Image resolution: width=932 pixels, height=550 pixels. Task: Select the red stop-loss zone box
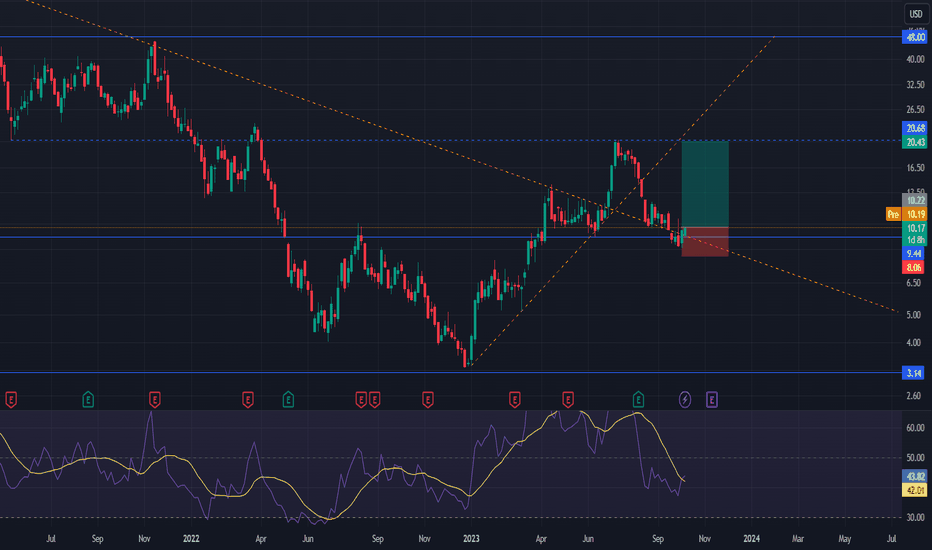pyautogui.click(x=705, y=242)
